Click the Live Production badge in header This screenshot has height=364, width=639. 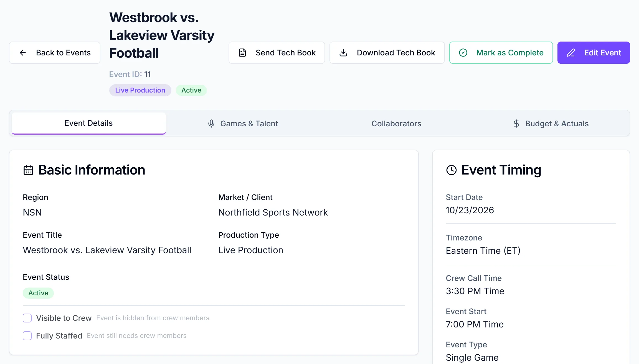[140, 90]
